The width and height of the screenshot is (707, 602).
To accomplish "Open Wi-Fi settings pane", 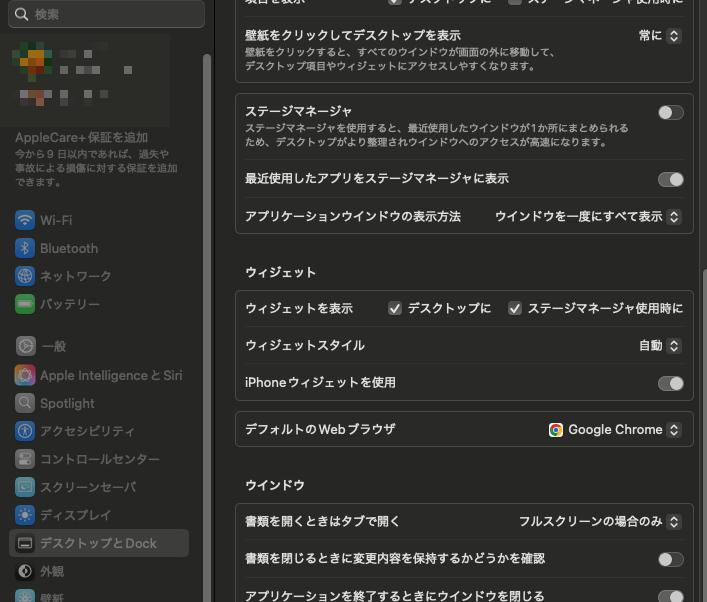I will click(x=99, y=220).
